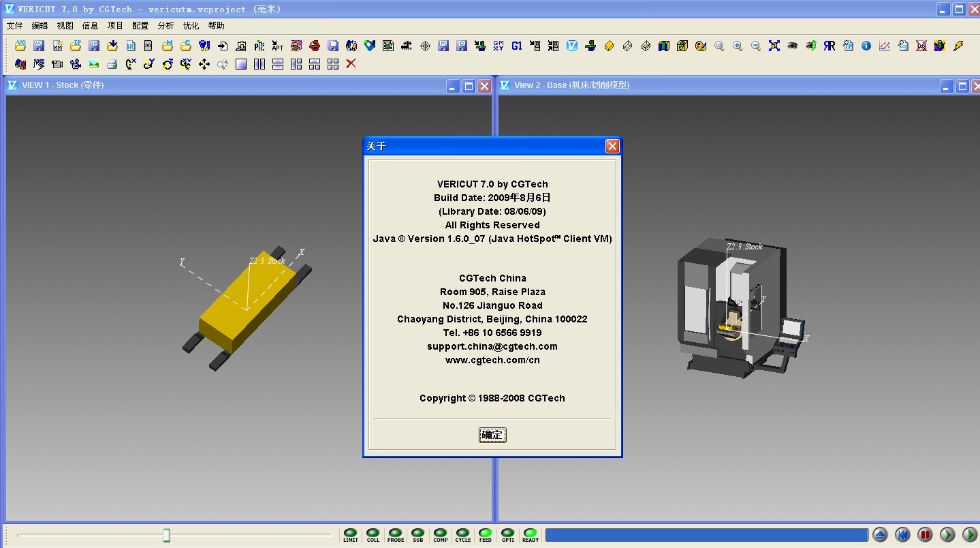Screen dimensions: 980x548
Task: Click the red pause simulation button
Action: click(x=925, y=534)
